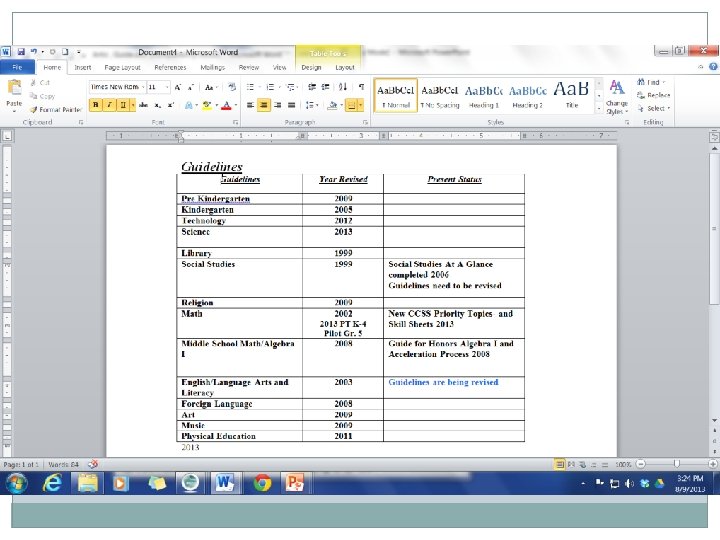This screenshot has height=540, width=720.
Task: Click the Clear Formatting icon
Action: pyautogui.click(x=232, y=87)
